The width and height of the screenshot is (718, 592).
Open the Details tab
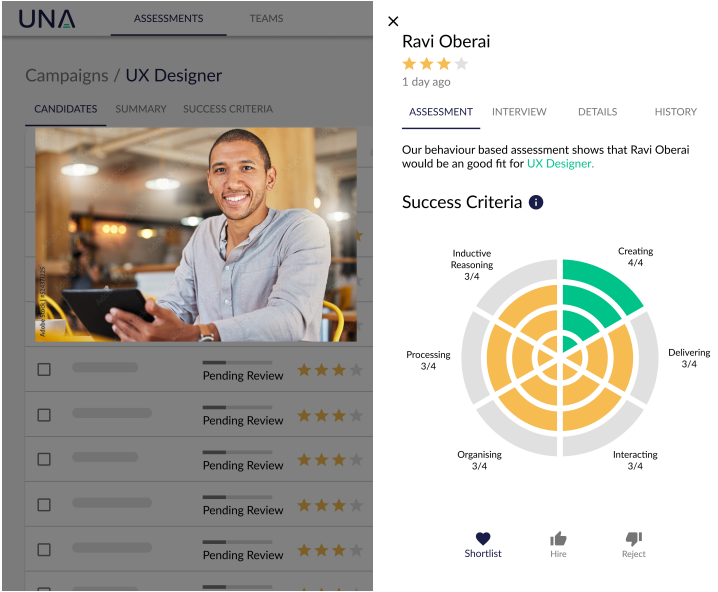[597, 112]
